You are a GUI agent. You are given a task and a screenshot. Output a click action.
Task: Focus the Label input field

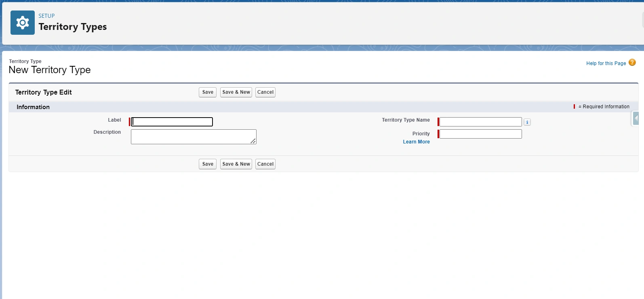click(172, 122)
